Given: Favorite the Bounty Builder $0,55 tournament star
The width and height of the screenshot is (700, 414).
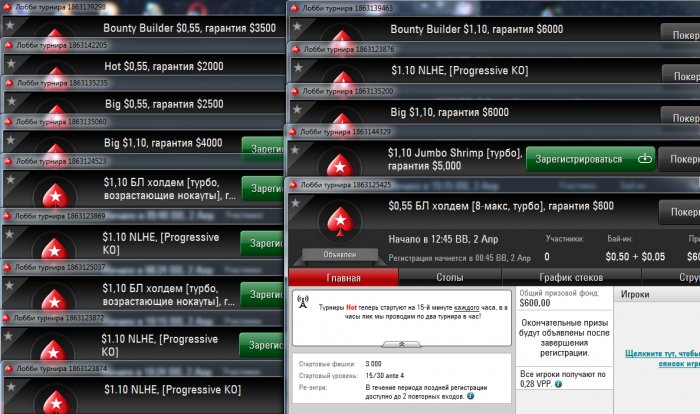Looking at the screenshot, I should pos(10,25).
